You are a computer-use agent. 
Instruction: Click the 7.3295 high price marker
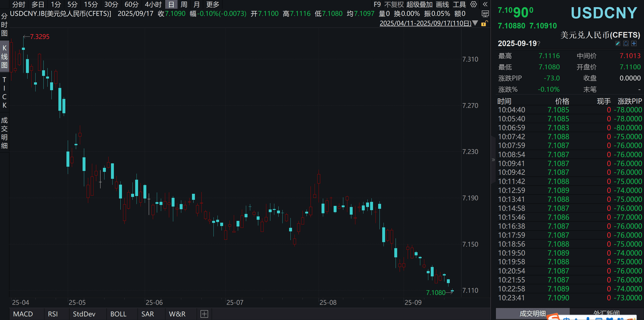tap(40, 37)
